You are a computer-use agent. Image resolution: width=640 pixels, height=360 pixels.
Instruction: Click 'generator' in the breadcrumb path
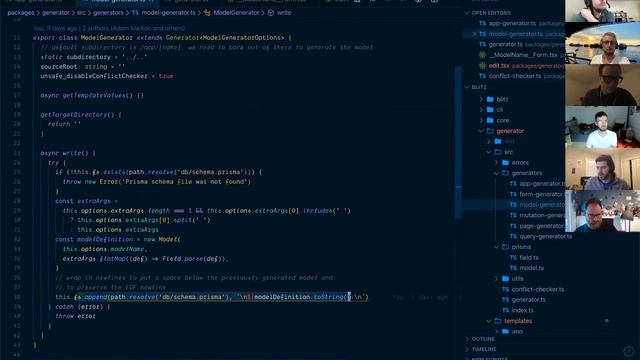pos(56,13)
